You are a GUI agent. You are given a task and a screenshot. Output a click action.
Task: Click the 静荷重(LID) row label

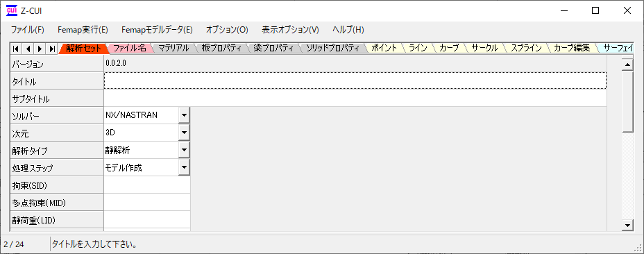[57, 219]
